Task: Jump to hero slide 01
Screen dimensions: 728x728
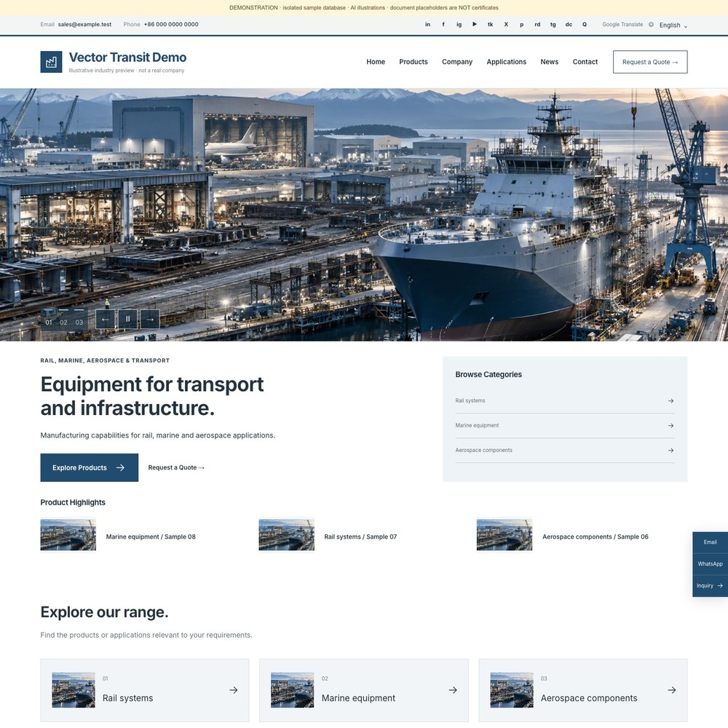Action: (x=49, y=322)
